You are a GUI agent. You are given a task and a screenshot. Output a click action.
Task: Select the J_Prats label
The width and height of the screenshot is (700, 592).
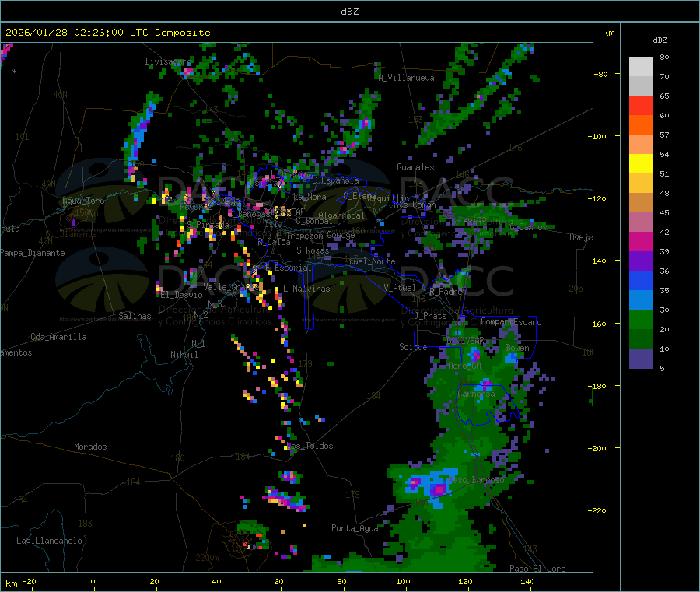pyautogui.click(x=429, y=315)
